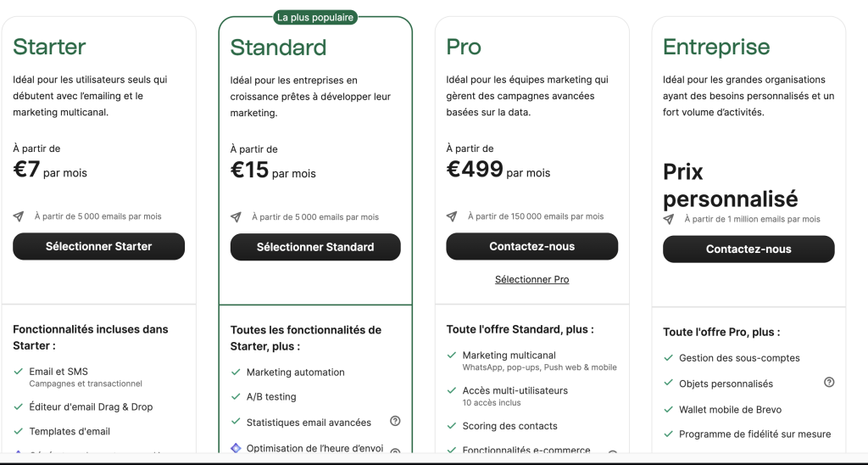This screenshot has height=465, width=868.
Task: Follow the Sélectionner Pro link
Action: (x=531, y=279)
